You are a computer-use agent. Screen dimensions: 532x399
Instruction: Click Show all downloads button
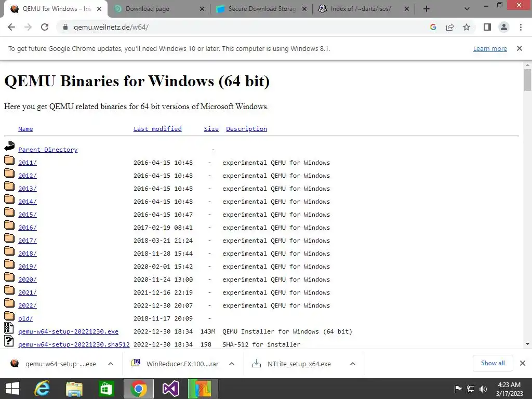point(493,363)
